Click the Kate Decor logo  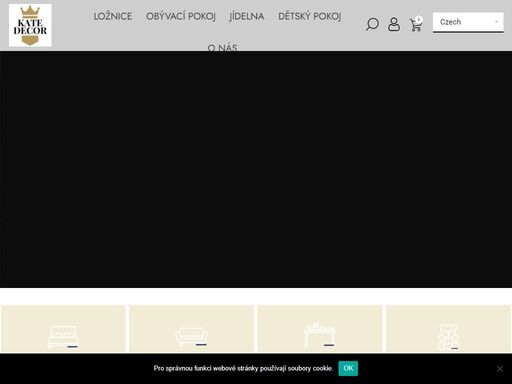tap(30, 25)
